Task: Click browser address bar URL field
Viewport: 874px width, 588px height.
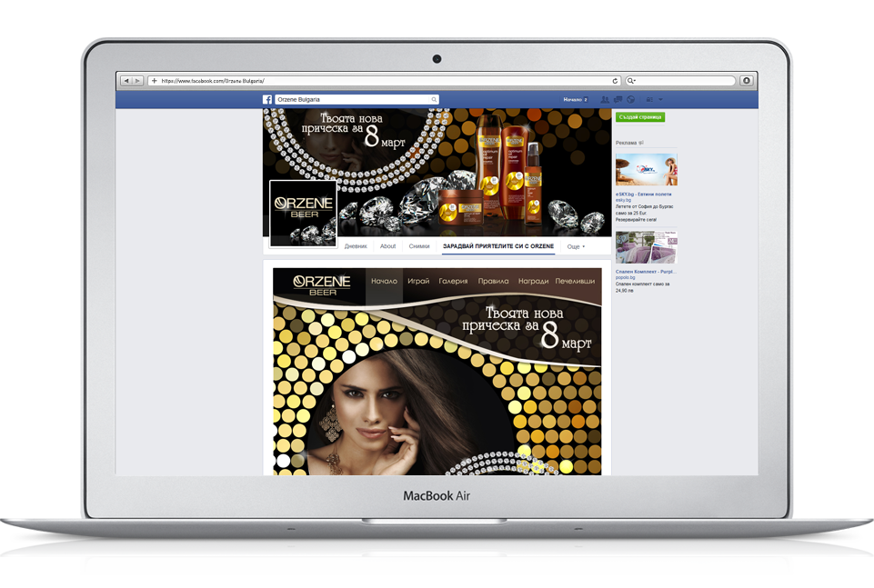Action: [385, 81]
